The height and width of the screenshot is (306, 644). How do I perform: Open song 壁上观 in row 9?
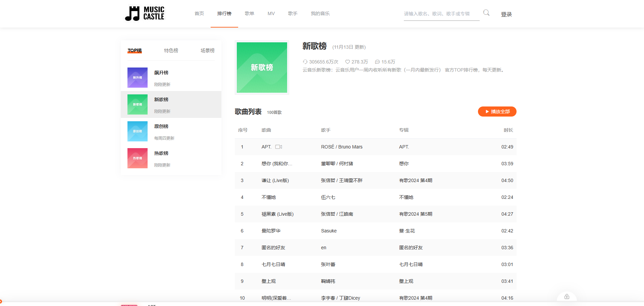269,281
